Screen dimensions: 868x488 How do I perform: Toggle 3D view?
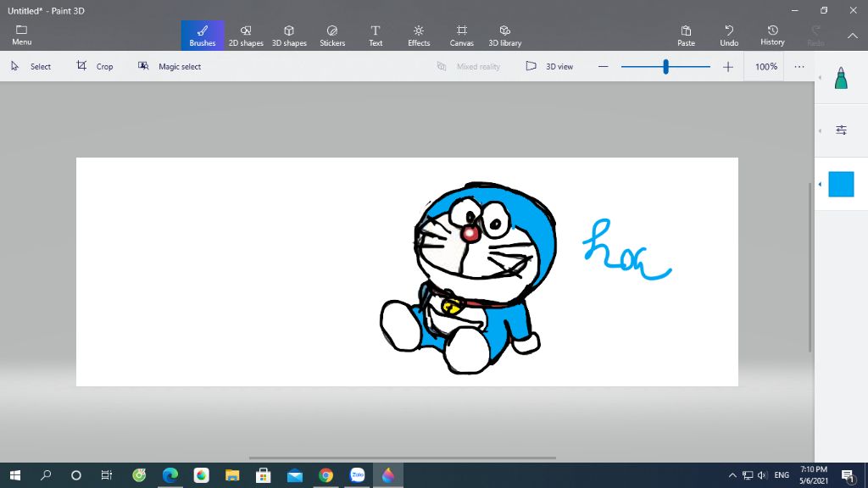549,66
